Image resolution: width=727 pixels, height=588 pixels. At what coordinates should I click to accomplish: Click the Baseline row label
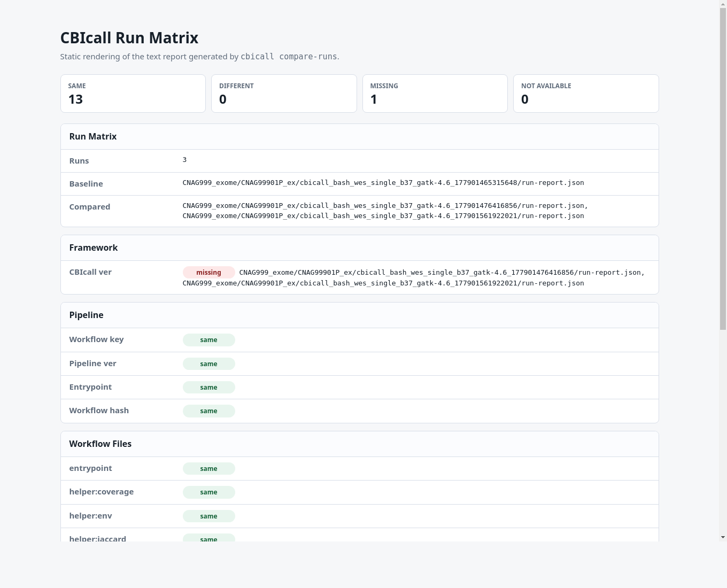(x=86, y=184)
